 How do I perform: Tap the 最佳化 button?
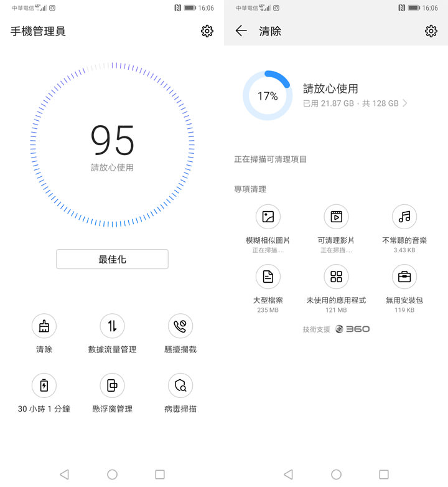click(112, 259)
